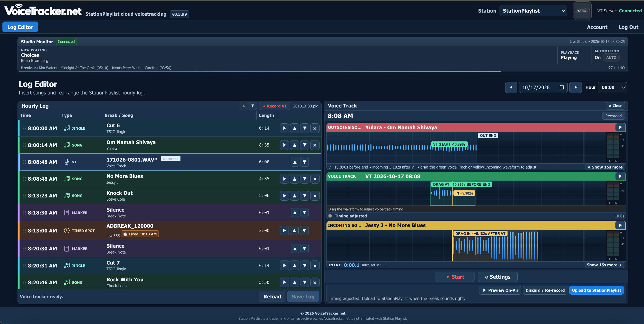Toggle the AUTO automation button

coord(611,57)
